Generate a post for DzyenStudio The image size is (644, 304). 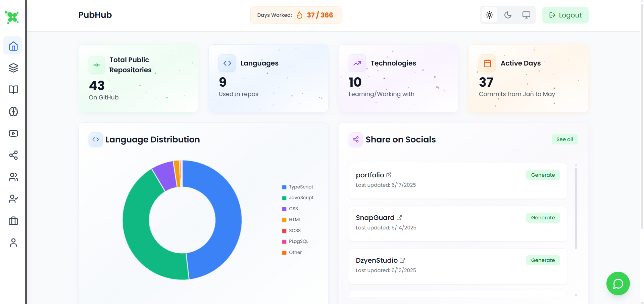tap(543, 260)
